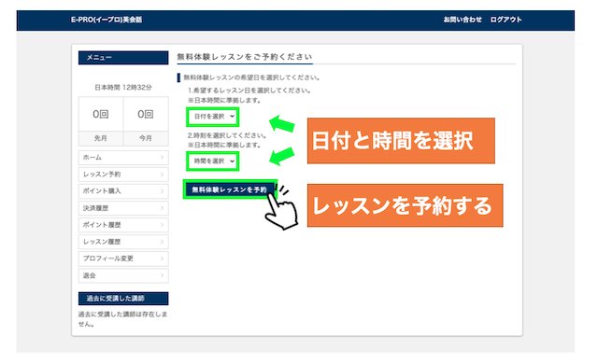This screenshot has width=598, height=364.
Task: Click the chevron on the ポイント購入 row
Action: [162, 190]
